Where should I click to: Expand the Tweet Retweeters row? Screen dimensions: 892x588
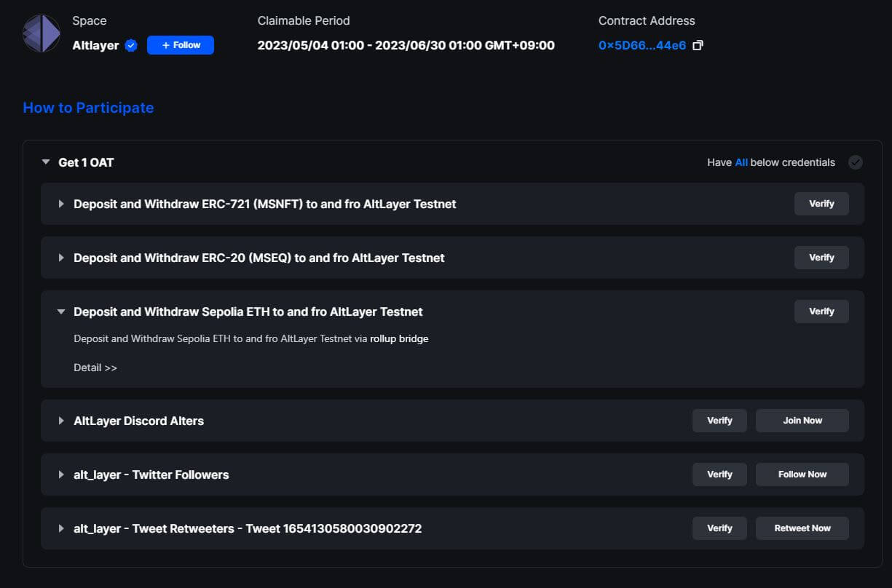coord(62,528)
